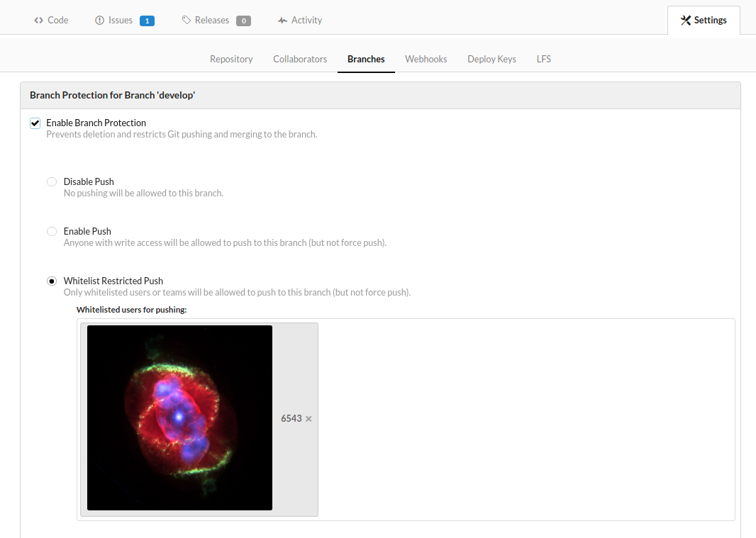Go to Collaborators settings
This screenshot has width=756, height=538.
(300, 59)
